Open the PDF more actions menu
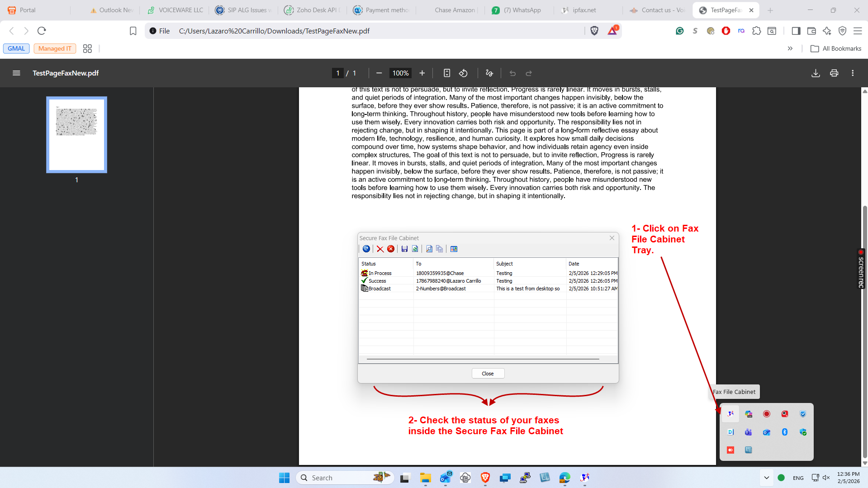 [853, 73]
